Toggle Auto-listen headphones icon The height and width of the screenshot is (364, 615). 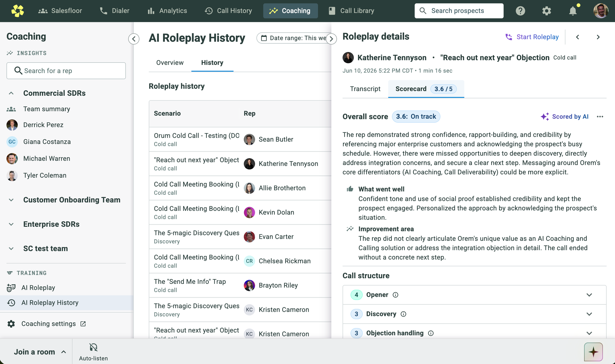tap(93, 347)
